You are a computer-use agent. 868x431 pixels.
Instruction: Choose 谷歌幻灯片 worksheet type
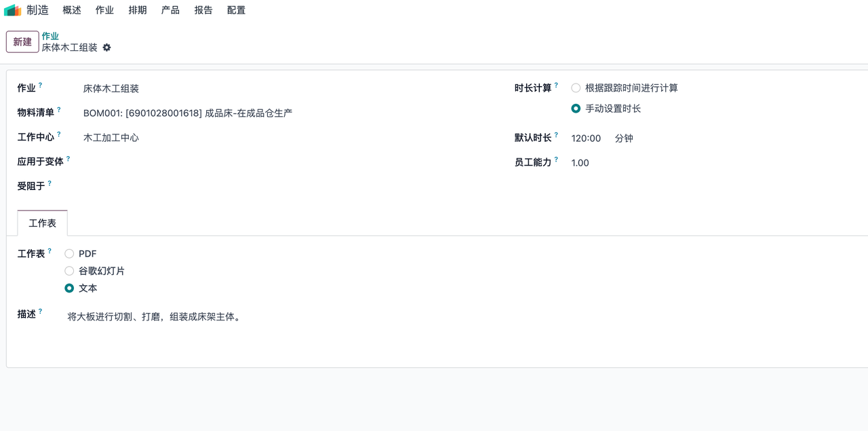coord(69,271)
